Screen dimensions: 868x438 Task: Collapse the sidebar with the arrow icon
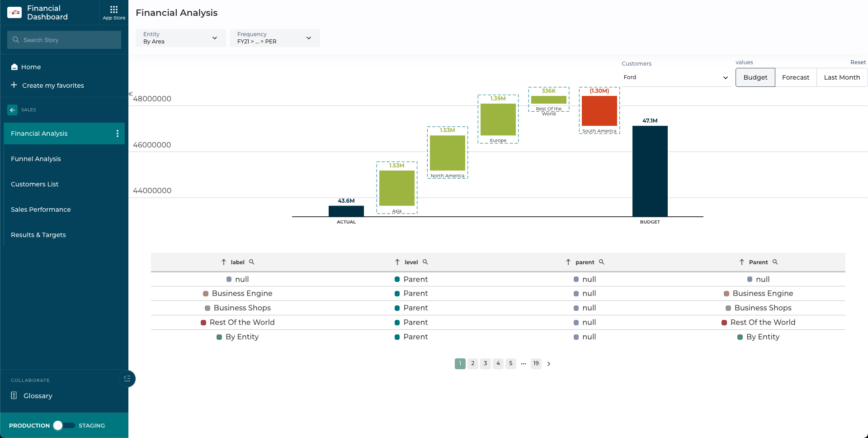(127, 379)
